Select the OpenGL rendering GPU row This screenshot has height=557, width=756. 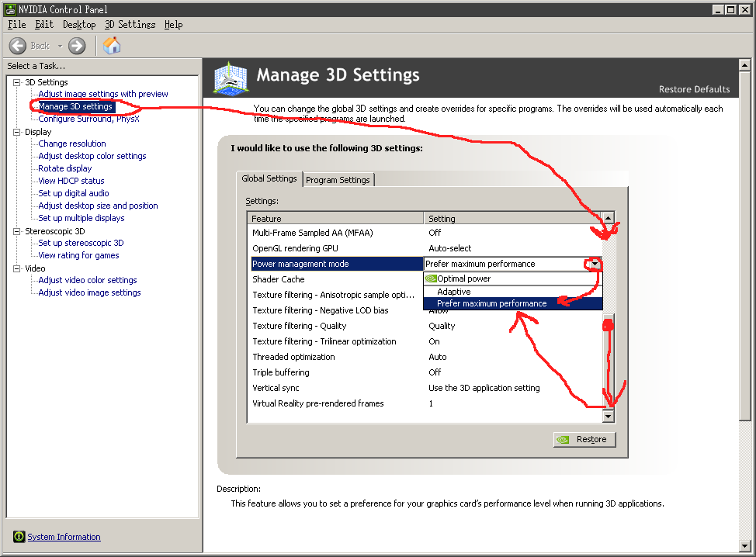coord(425,248)
